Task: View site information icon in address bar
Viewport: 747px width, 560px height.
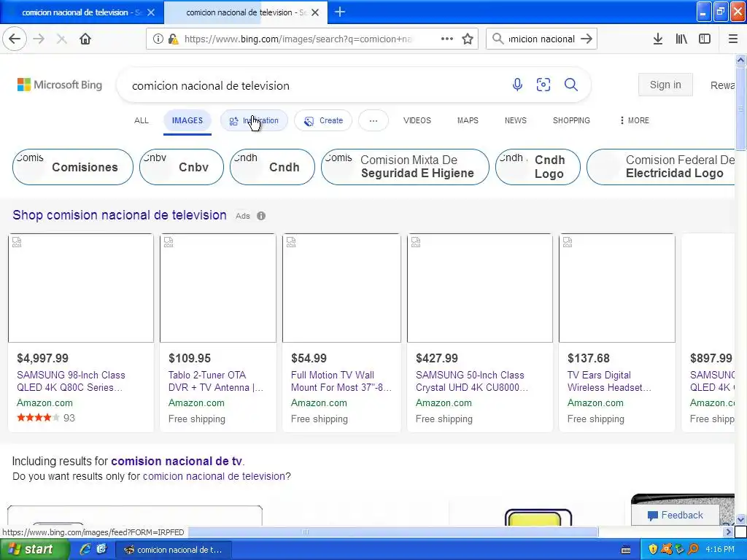Action: tap(158, 39)
